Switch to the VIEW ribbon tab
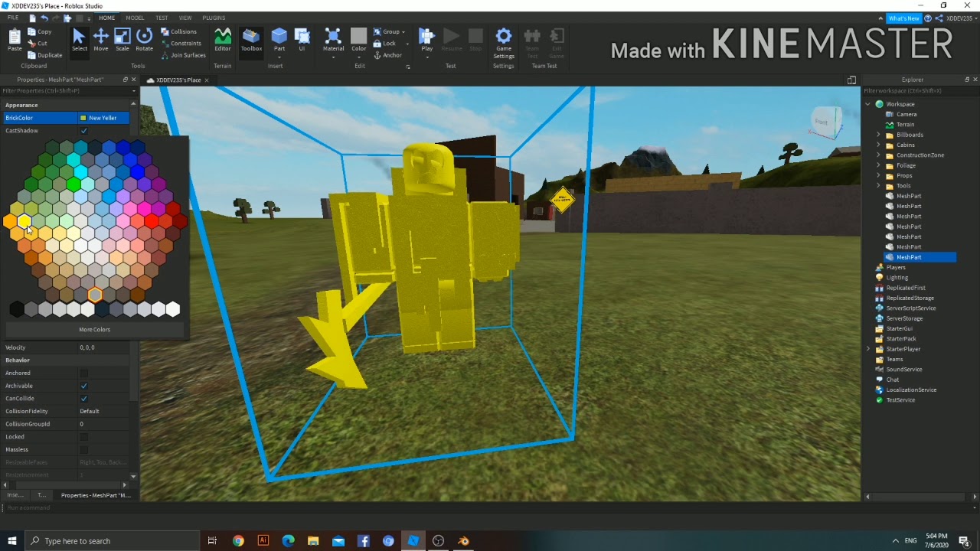The width and height of the screenshot is (980, 551). click(x=185, y=18)
